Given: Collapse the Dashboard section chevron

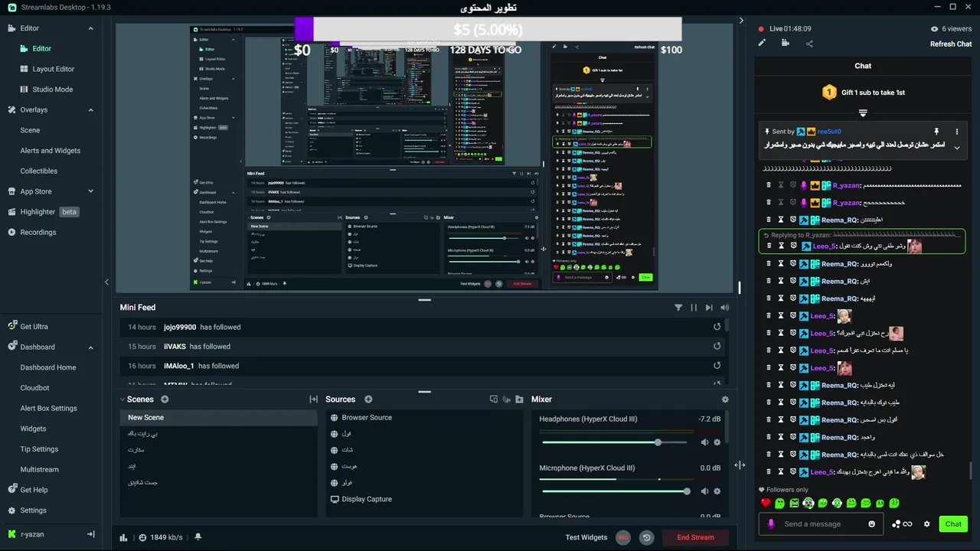Looking at the screenshot, I should [90, 347].
